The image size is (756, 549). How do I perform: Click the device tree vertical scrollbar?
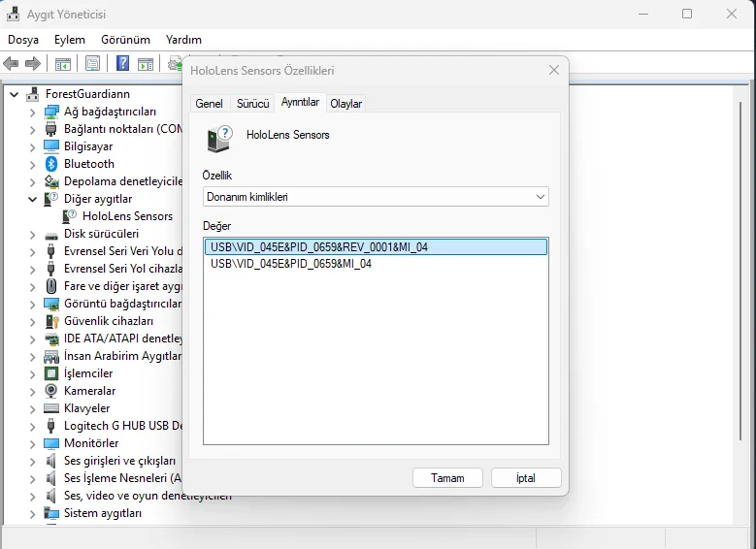pyautogui.click(x=740, y=270)
